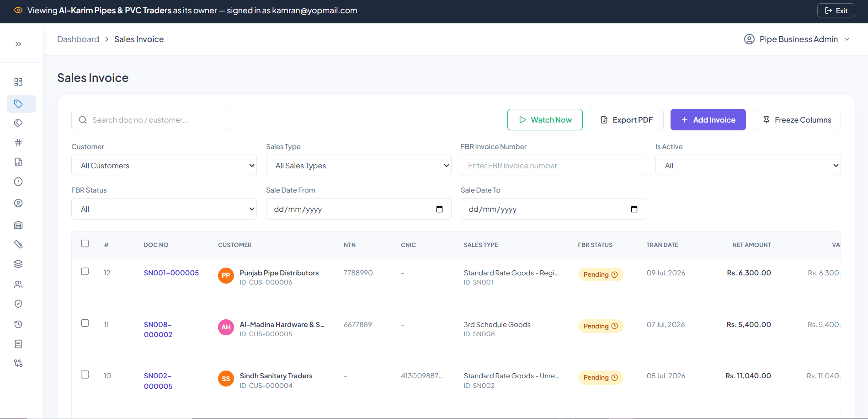
Task: Open the ruler sidebar icon
Action: click(18, 244)
